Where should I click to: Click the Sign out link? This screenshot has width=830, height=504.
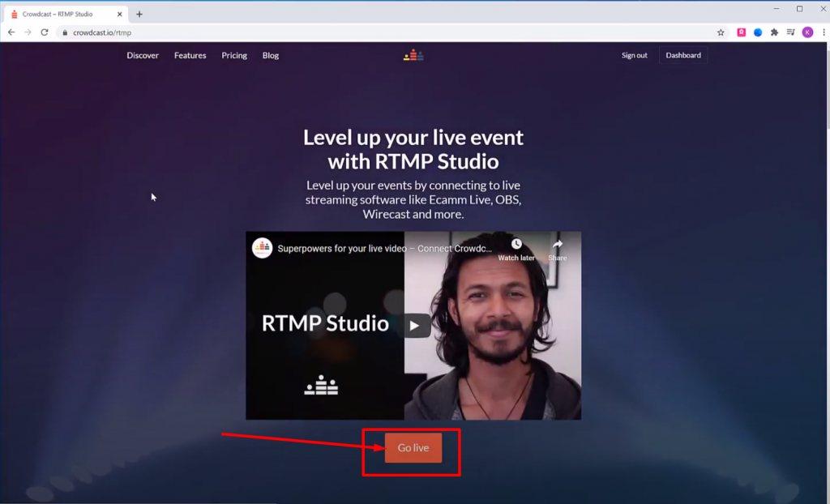(x=634, y=55)
